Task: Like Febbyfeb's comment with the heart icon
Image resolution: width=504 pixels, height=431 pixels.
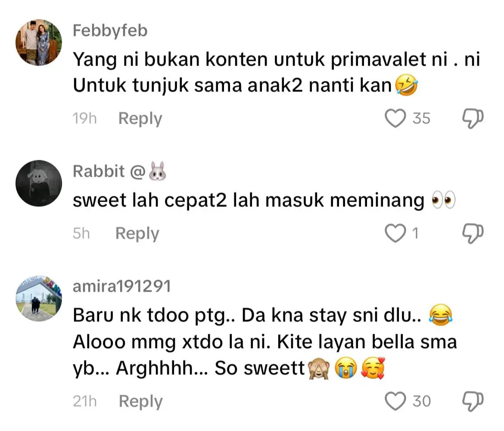Action: coord(395,118)
